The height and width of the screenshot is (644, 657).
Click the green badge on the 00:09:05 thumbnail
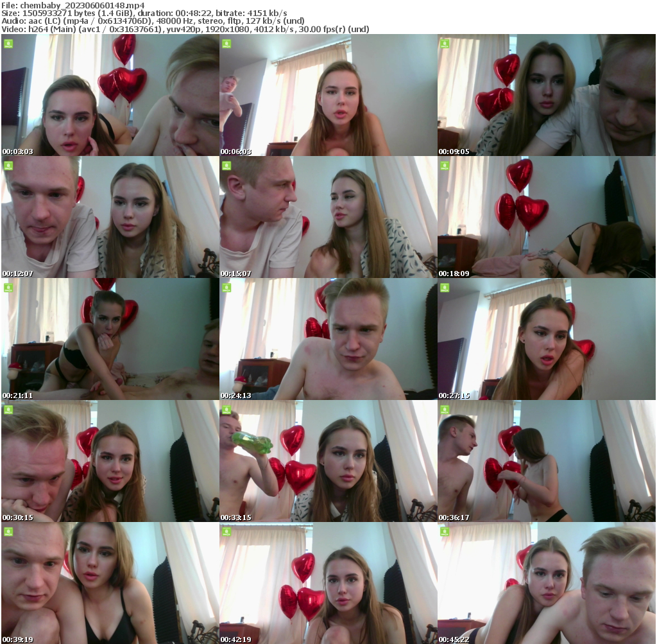[445, 44]
